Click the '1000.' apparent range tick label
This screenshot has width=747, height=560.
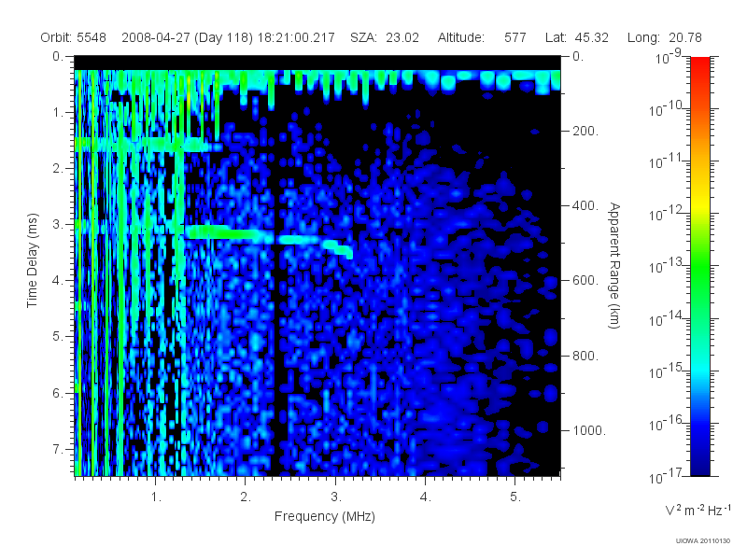coord(589,430)
